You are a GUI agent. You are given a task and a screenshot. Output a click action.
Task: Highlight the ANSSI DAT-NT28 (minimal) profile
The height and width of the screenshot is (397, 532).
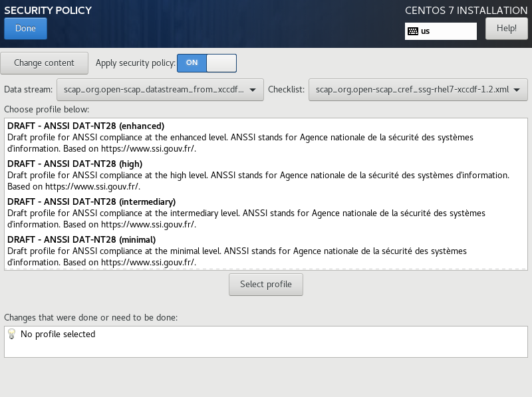pos(81,239)
